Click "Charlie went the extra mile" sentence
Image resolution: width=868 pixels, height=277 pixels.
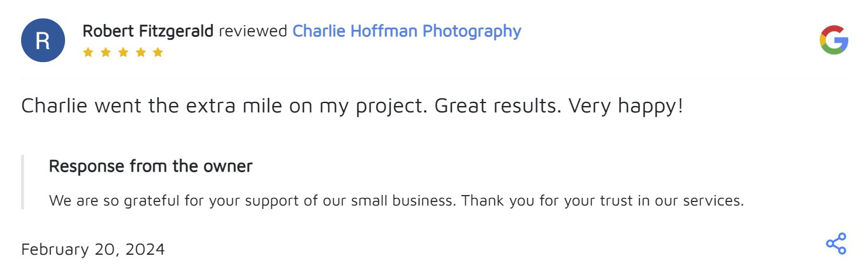(x=223, y=107)
